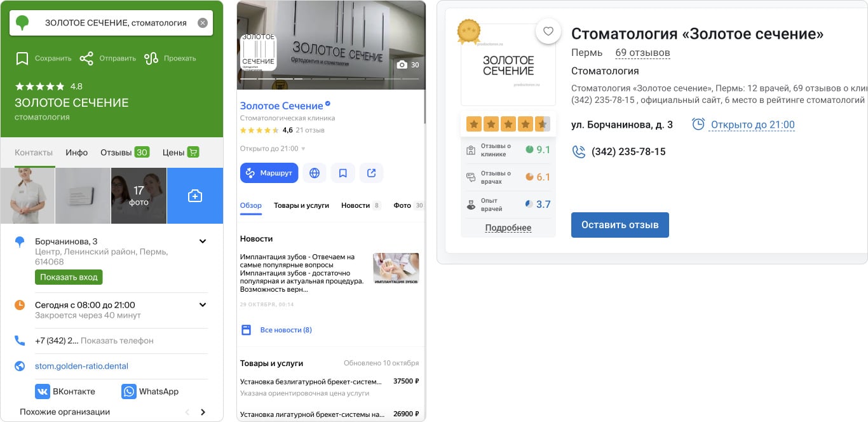
Task: Expand the address details for Борчанинова, 3
Action: coord(202,241)
